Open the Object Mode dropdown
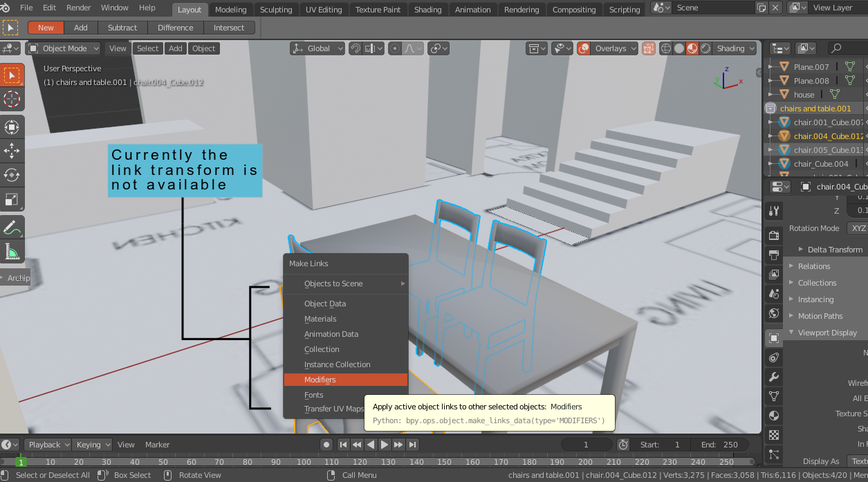 click(x=63, y=48)
